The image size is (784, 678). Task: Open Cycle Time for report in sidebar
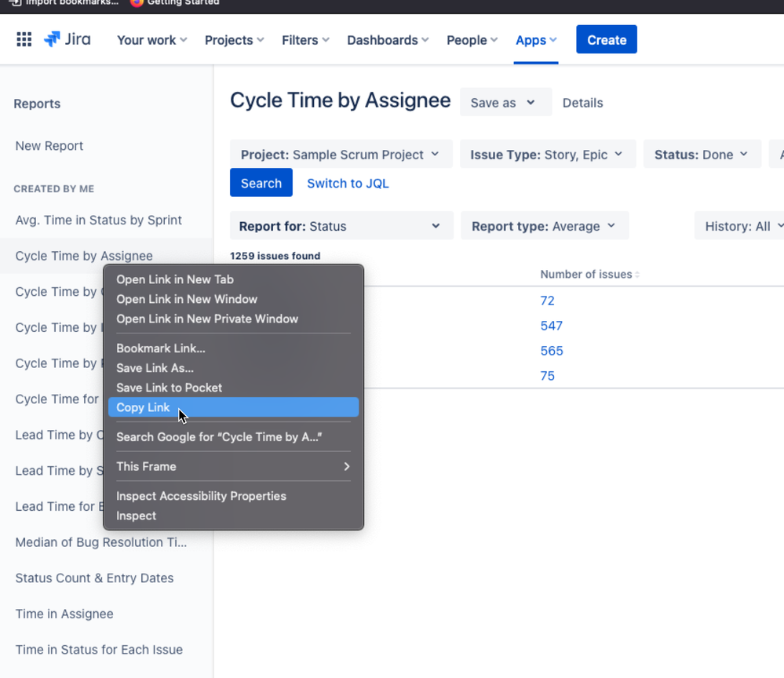[x=57, y=399]
